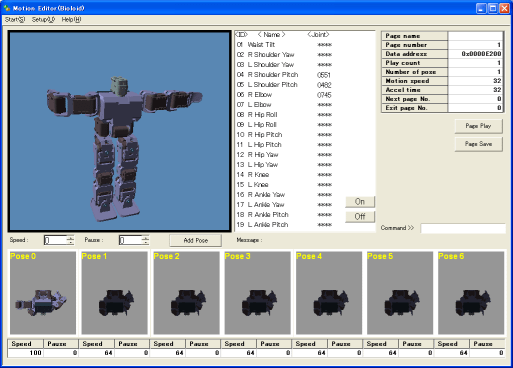Open the Setup menu
The height and width of the screenshot is (368, 513).
(x=43, y=20)
